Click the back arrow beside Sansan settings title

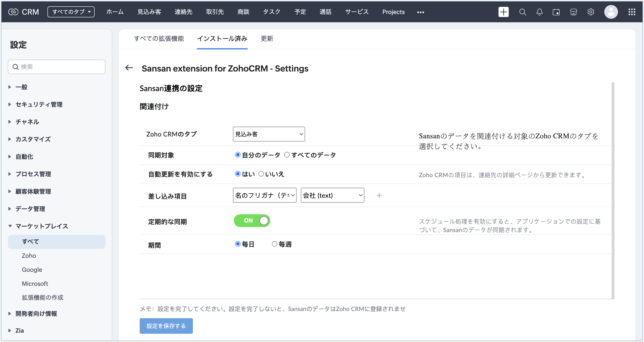pos(129,68)
